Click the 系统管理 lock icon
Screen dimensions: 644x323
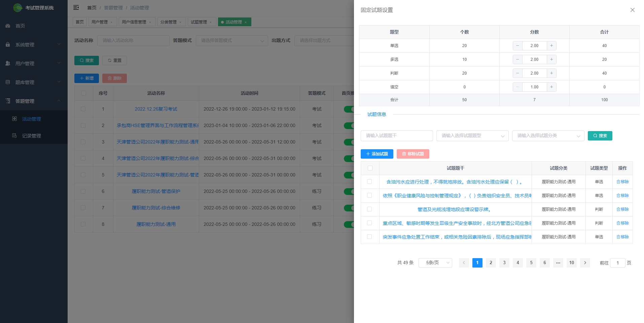[x=8, y=45]
